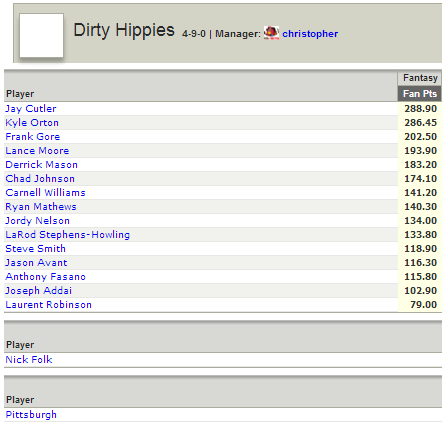Screen dimensions: 442x422
Task: View Chad Johnson's player details
Action: pos(40,179)
